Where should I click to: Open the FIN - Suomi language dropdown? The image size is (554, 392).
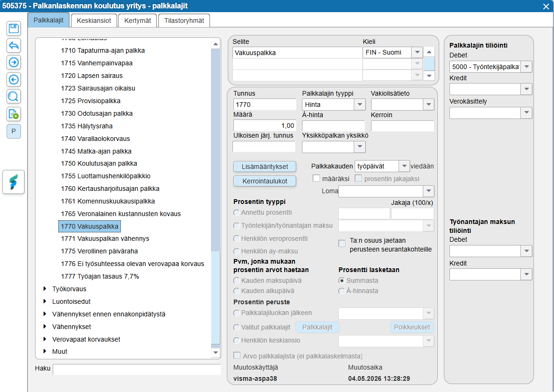click(417, 53)
